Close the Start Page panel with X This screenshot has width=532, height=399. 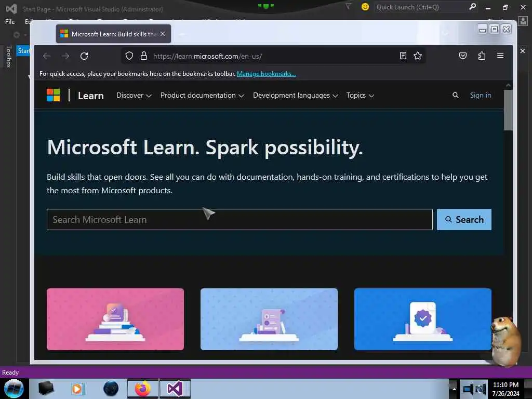click(523, 51)
